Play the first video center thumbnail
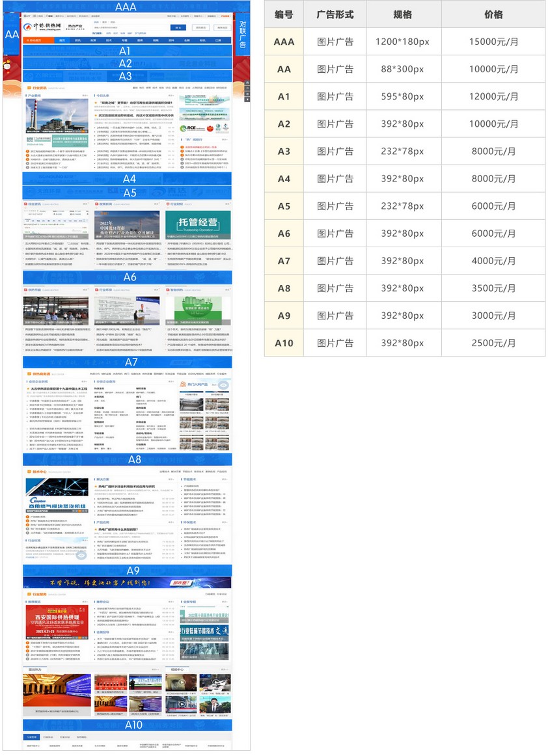The height and width of the screenshot is (756, 548). (180, 683)
